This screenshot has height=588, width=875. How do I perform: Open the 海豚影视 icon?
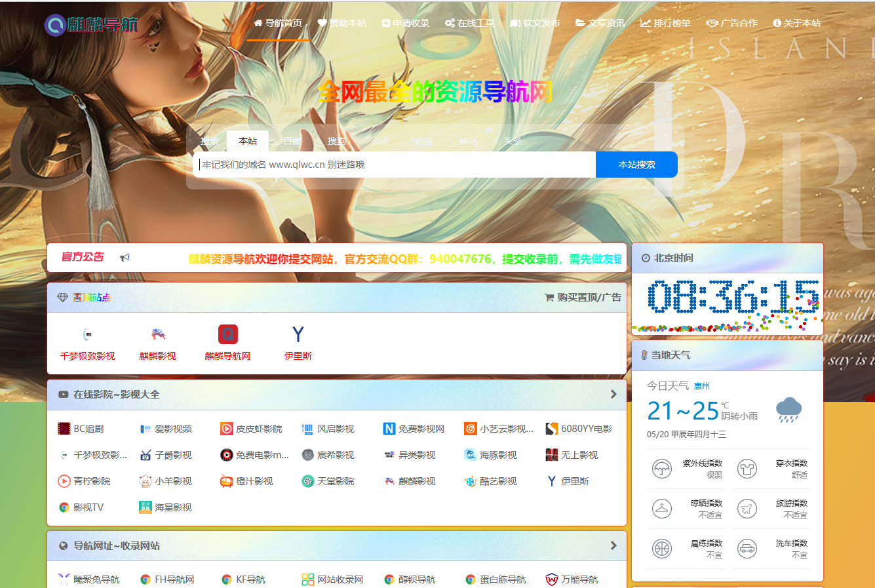tap(470, 455)
